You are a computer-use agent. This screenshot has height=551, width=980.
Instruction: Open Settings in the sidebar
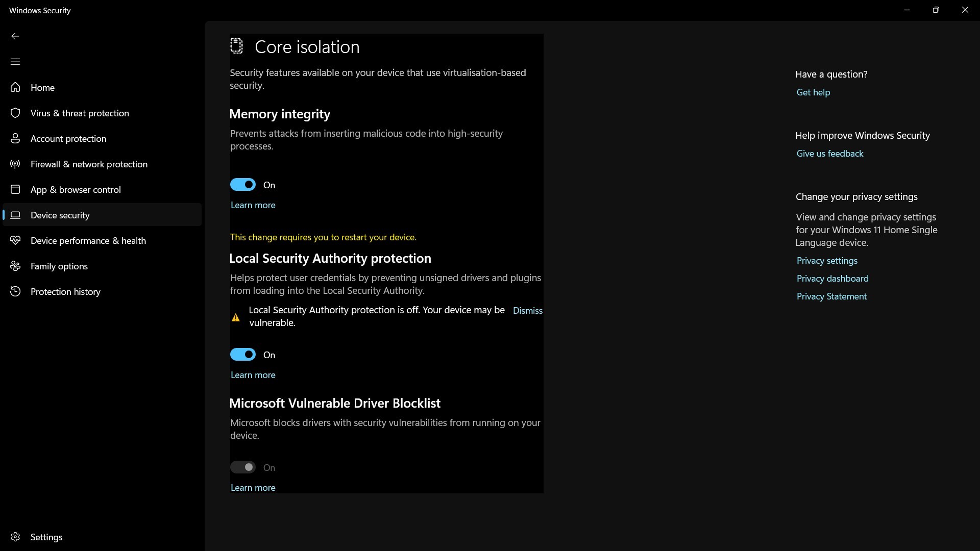(x=102, y=537)
